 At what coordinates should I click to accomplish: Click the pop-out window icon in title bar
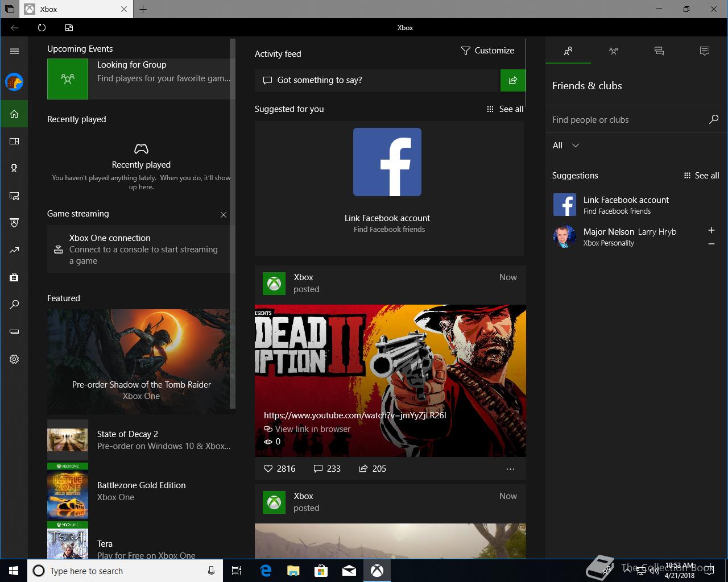(69, 27)
